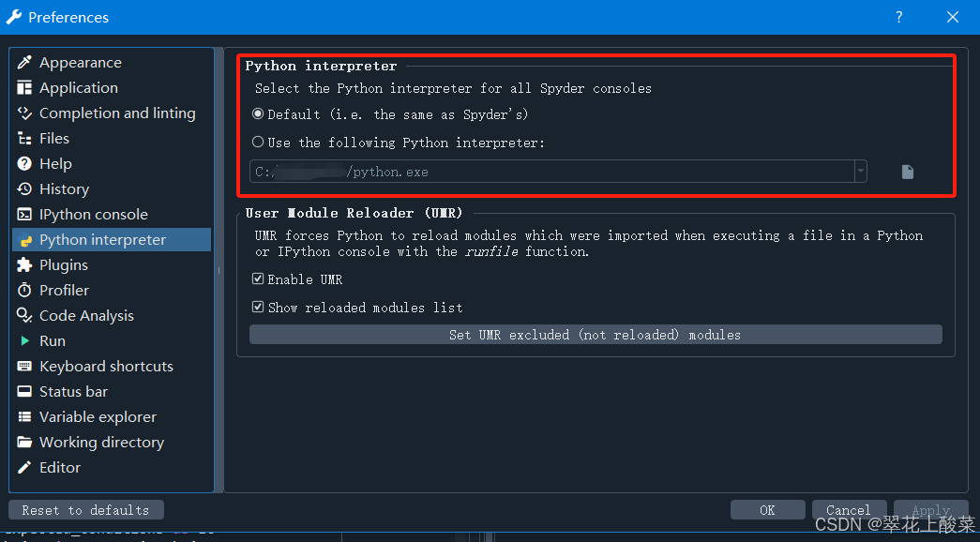Select the Default interpreter radio button
Viewport: 980px width, 542px height.
[258, 114]
